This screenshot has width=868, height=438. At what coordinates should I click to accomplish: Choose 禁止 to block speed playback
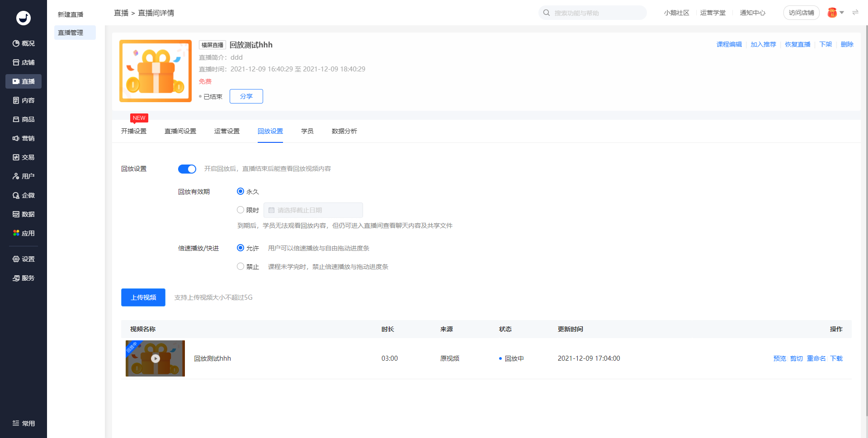pos(241,266)
